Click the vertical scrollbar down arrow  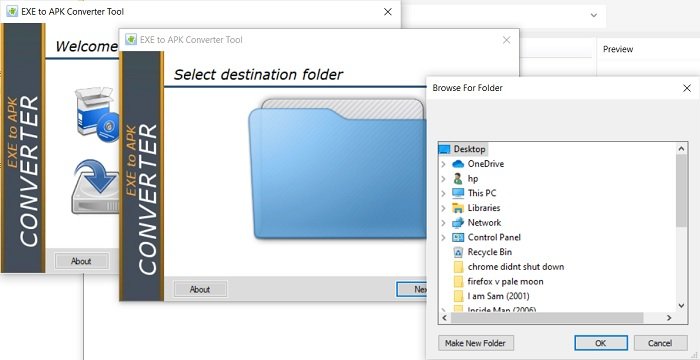pyautogui.click(x=681, y=306)
